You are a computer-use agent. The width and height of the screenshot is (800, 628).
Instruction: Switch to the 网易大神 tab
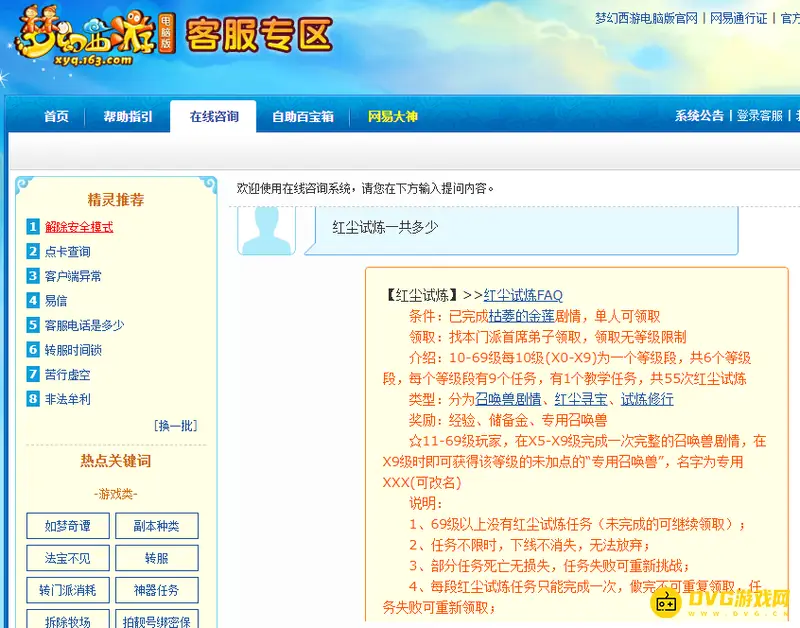tap(393, 116)
